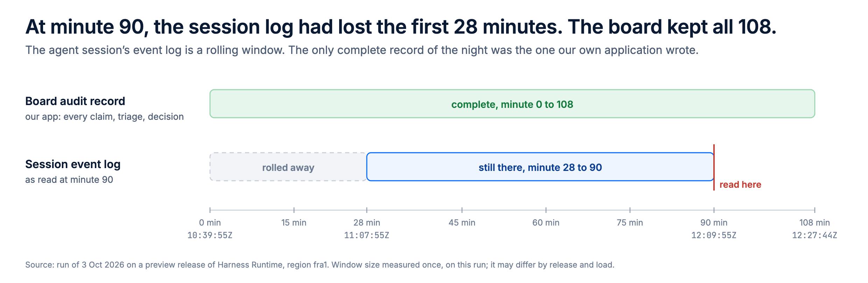Screen dimensions: 868x283
Task: Click the 12:09:55Z timestamp
Action: tap(714, 235)
